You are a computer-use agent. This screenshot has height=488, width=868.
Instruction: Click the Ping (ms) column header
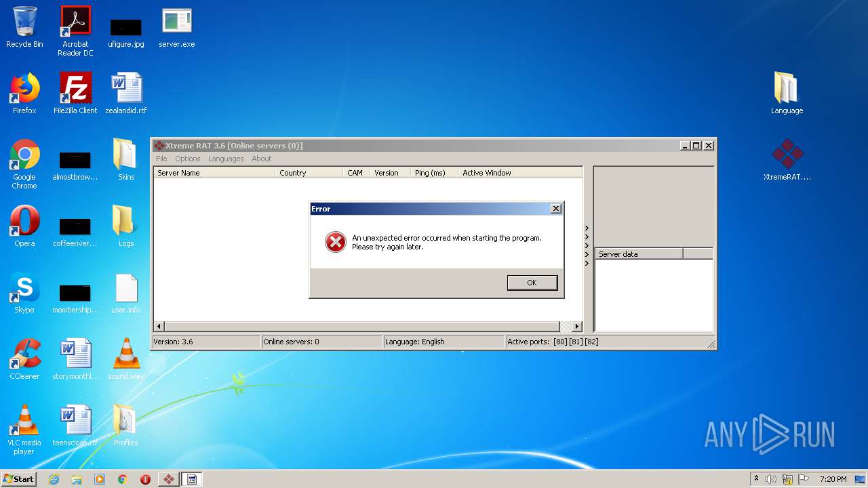coord(435,173)
